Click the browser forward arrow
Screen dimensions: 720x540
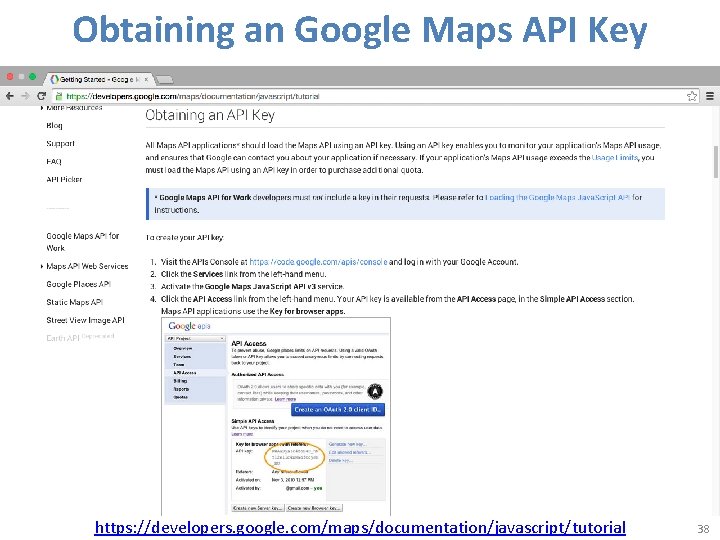coord(25,96)
